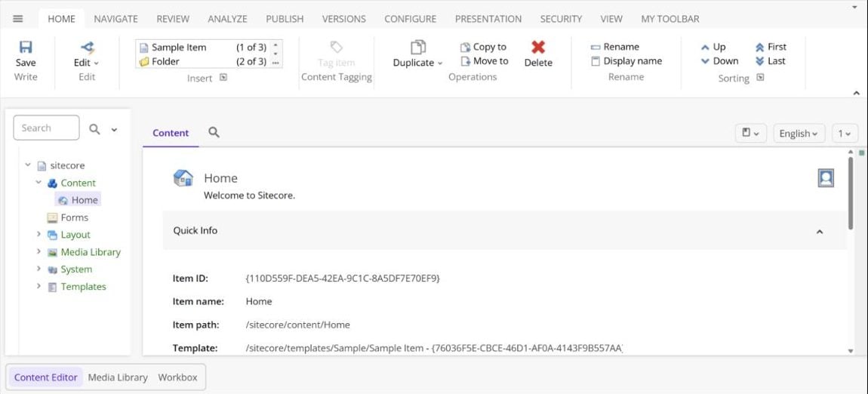
Task: Expand the Layout tree node
Action: (x=38, y=234)
